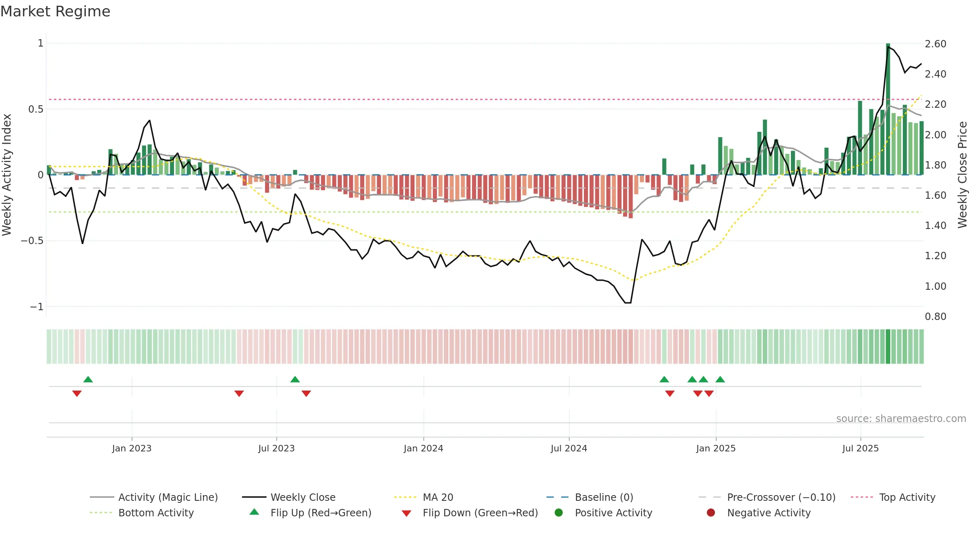The height and width of the screenshot is (551, 980).
Task: Click the Weekly Close Price axis title
Action: [962, 175]
